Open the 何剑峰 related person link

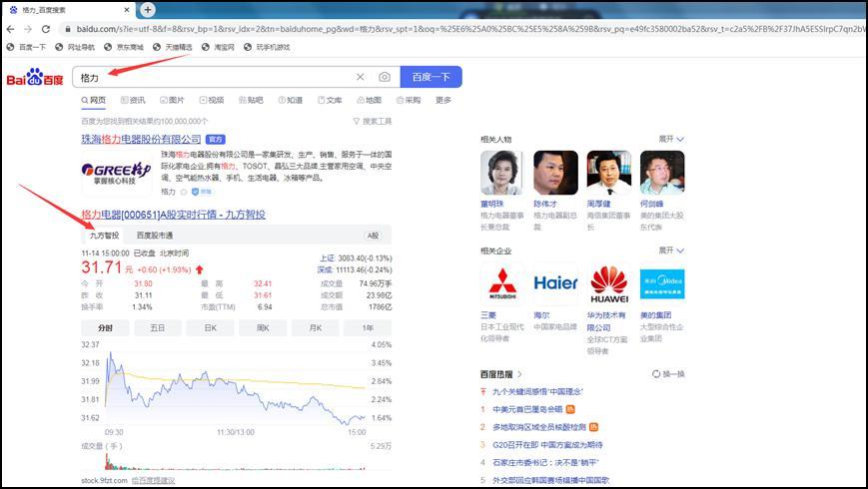(x=652, y=204)
